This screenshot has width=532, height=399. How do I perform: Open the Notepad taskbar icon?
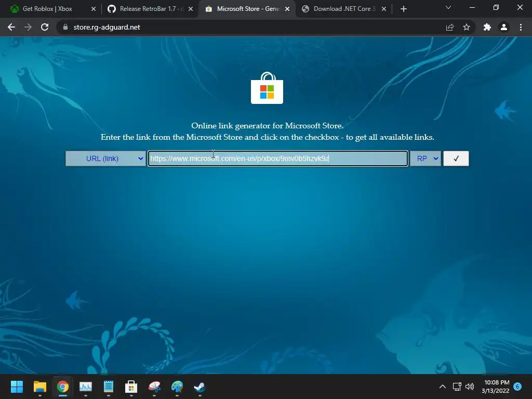tap(109, 387)
